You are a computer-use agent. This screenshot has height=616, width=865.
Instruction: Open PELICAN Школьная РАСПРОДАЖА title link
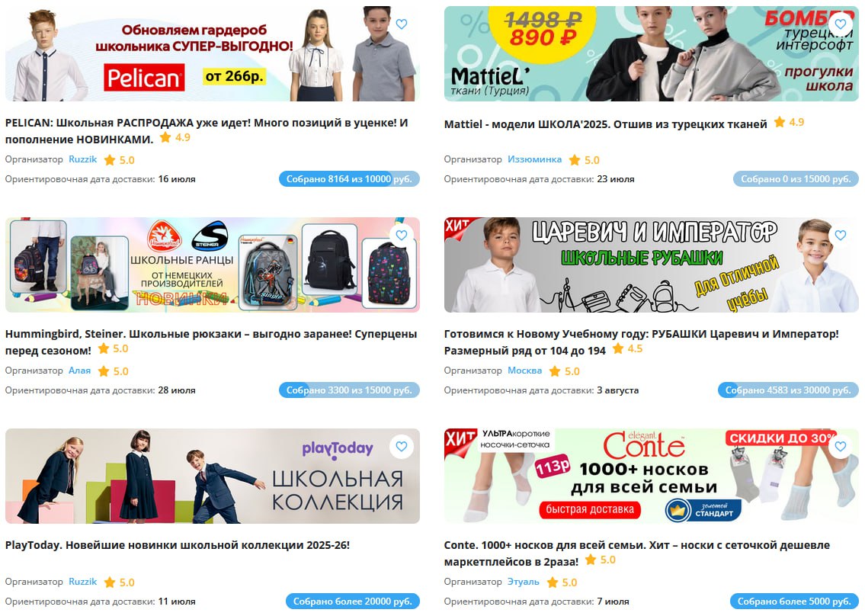207,131
